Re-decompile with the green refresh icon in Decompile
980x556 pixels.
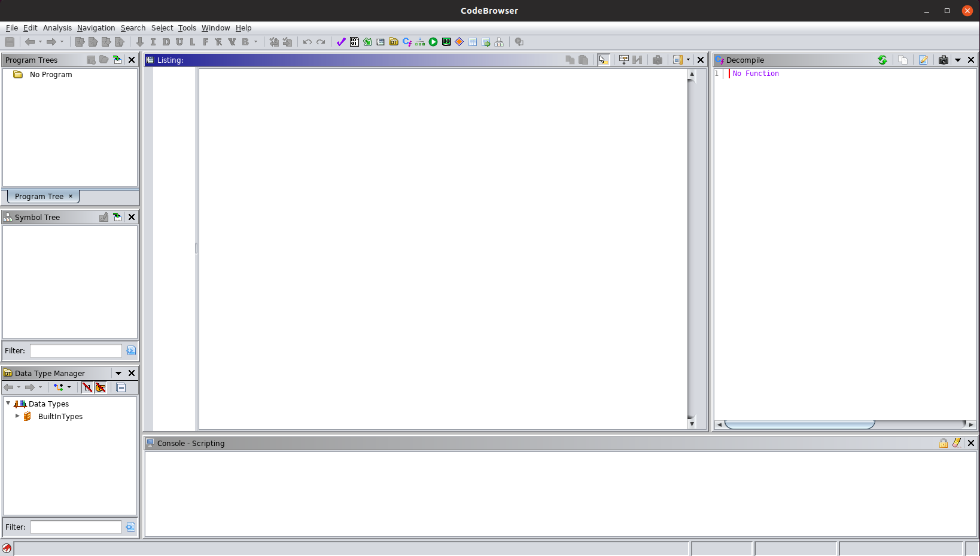[882, 60]
